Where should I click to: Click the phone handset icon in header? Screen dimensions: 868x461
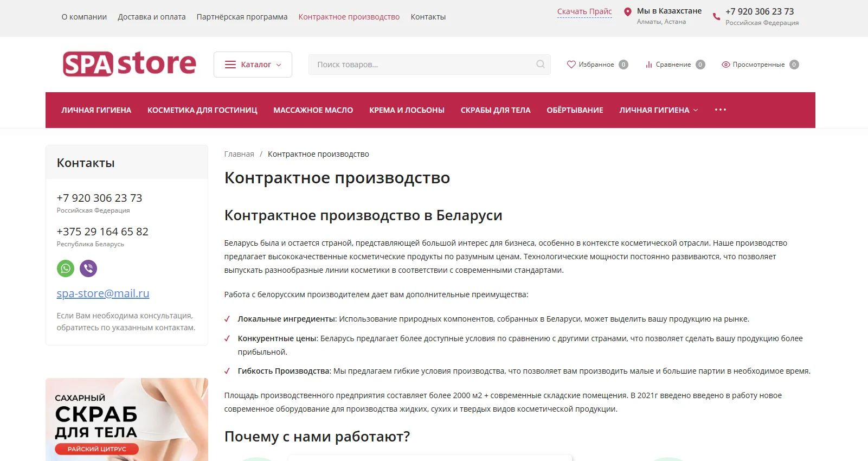pyautogui.click(x=717, y=17)
